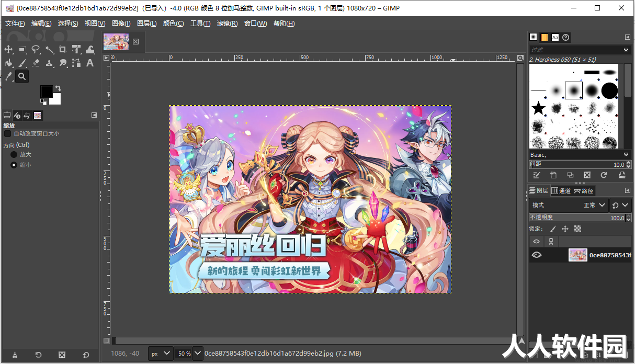The image size is (635, 364).
Task: Select the Color Picker eyedropper tool
Action: click(8, 77)
